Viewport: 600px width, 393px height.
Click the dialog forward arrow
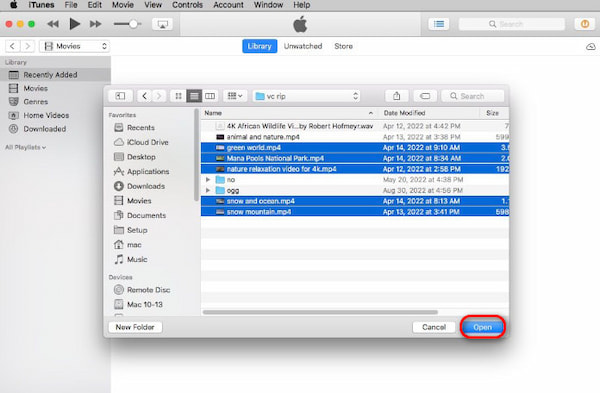[159, 96]
